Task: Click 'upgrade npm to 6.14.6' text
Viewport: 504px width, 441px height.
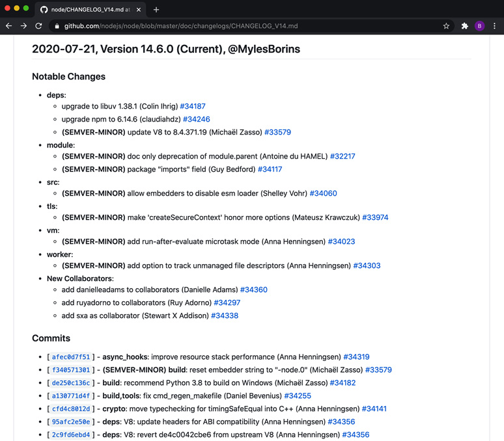Action: pos(100,119)
